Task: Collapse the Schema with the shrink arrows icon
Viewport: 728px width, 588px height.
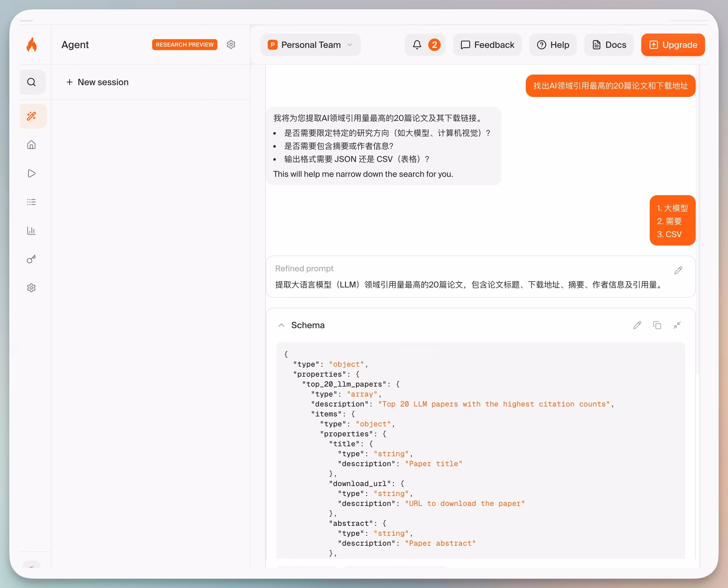Action: pyautogui.click(x=677, y=325)
